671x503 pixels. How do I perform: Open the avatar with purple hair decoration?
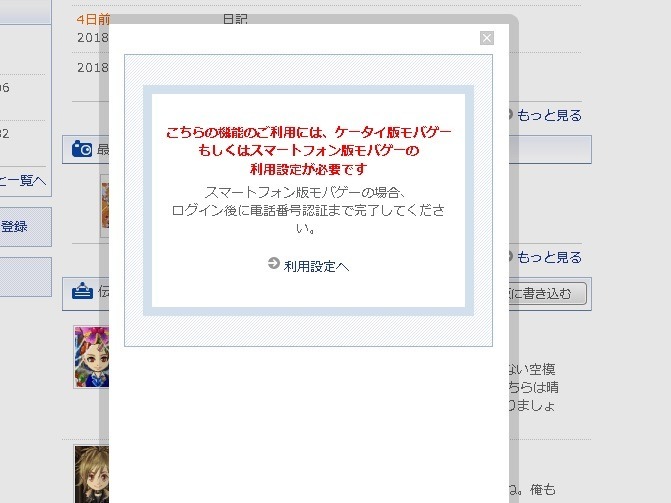(x=91, y=357)
